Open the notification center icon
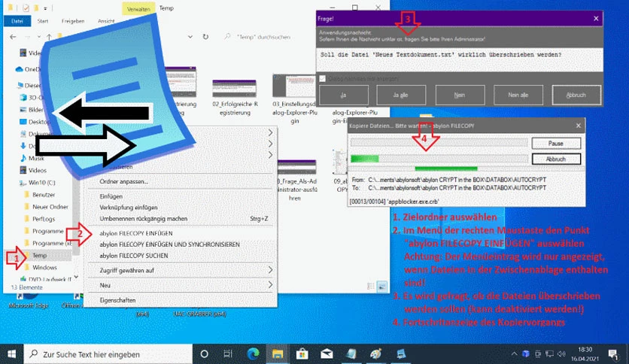The height and width of the screenshot is (364, 629). [x=612, y=354]
